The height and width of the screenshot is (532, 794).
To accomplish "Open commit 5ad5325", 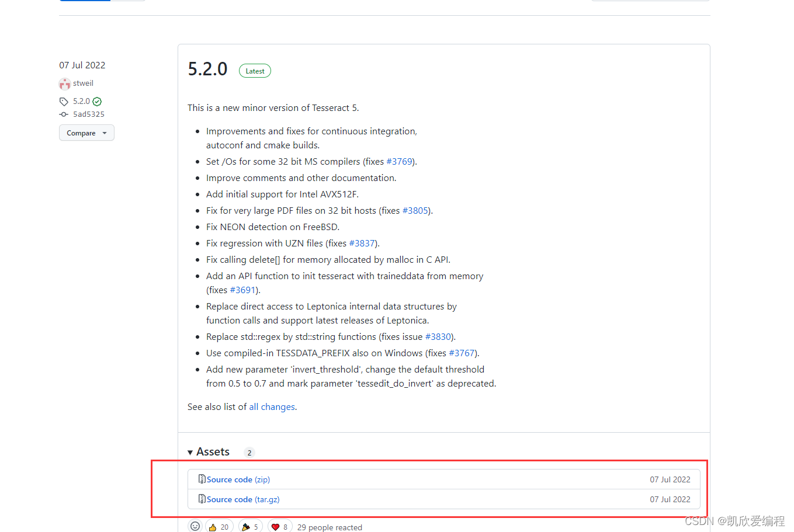I will tap(89, 114).
